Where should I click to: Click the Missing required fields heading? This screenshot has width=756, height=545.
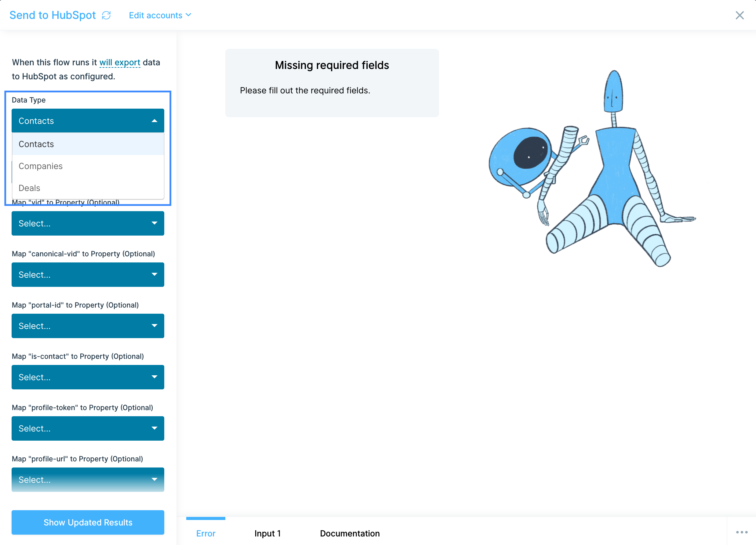point(332,65)
